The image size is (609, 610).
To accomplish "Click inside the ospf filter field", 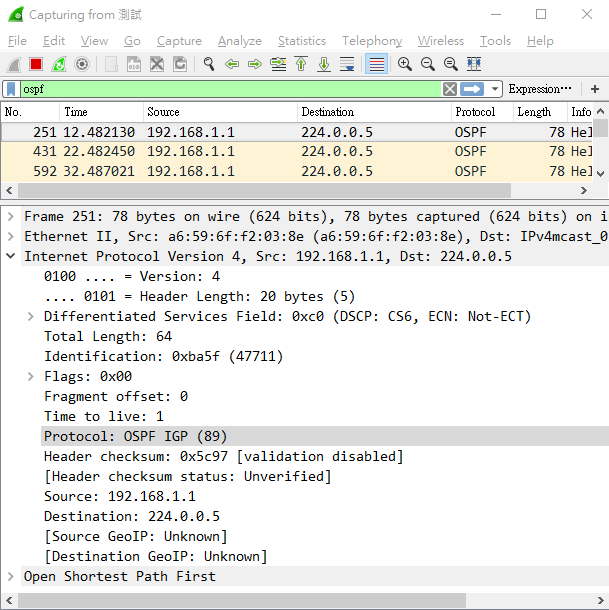I will (x=230, y=89).
